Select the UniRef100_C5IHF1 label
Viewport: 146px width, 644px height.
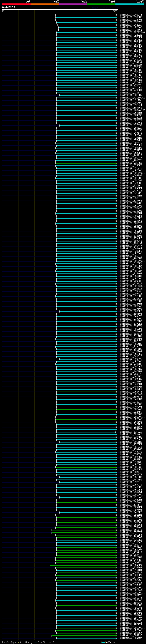tap(131, 67)
